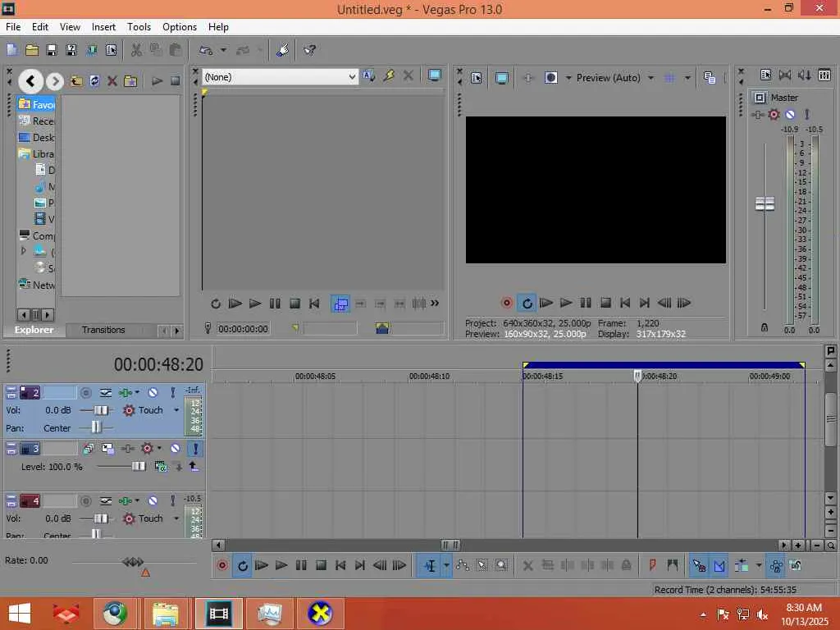This screenshot has width=840, height=630.
Task: Open track 4 Touch automation dropdown
Action: [176, 518]
